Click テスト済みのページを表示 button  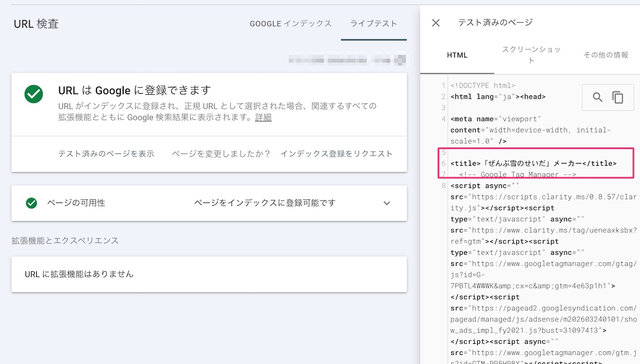(x=106, y=153)
